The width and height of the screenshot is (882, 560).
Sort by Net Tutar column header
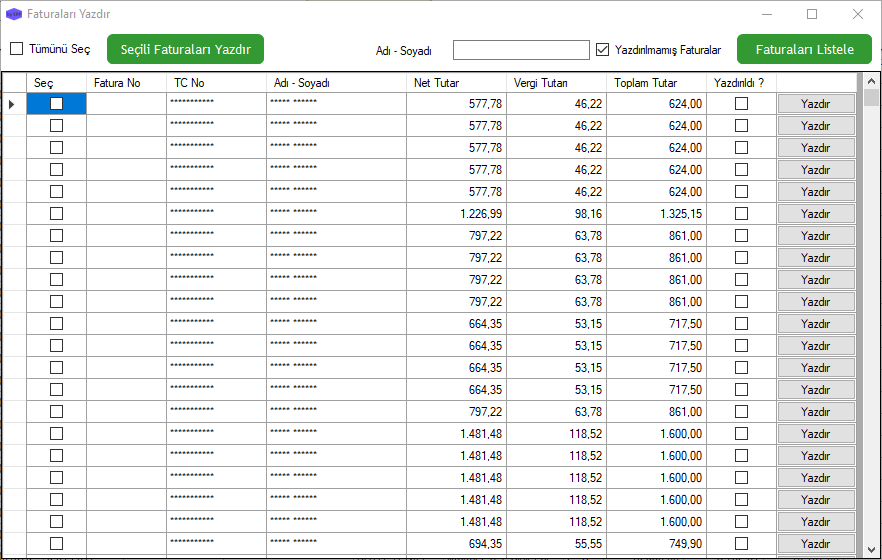[456, 83]
